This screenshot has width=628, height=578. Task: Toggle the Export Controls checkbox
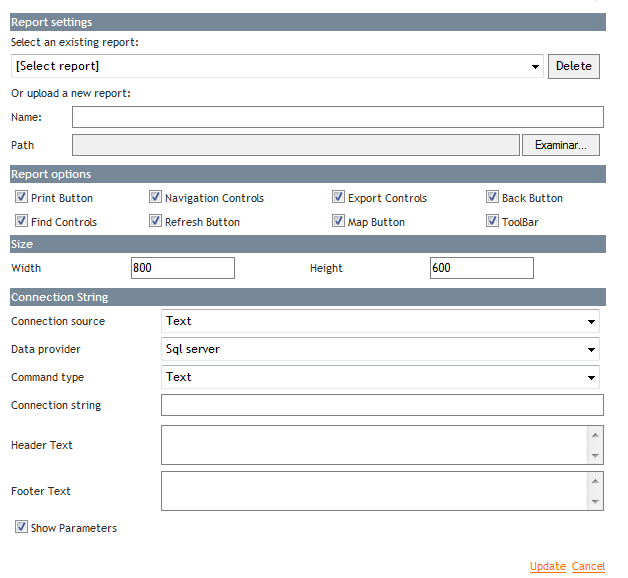[338, 198]
